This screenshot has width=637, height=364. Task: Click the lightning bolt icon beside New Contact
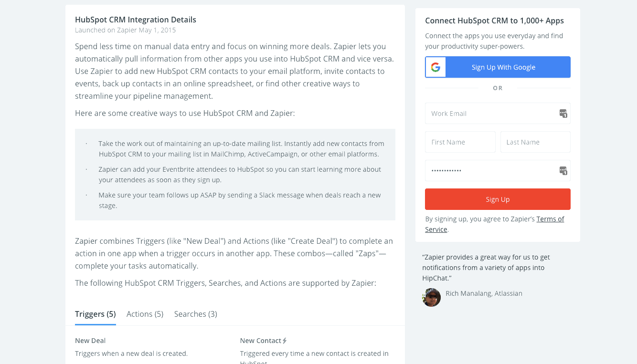tap(285, 341)
